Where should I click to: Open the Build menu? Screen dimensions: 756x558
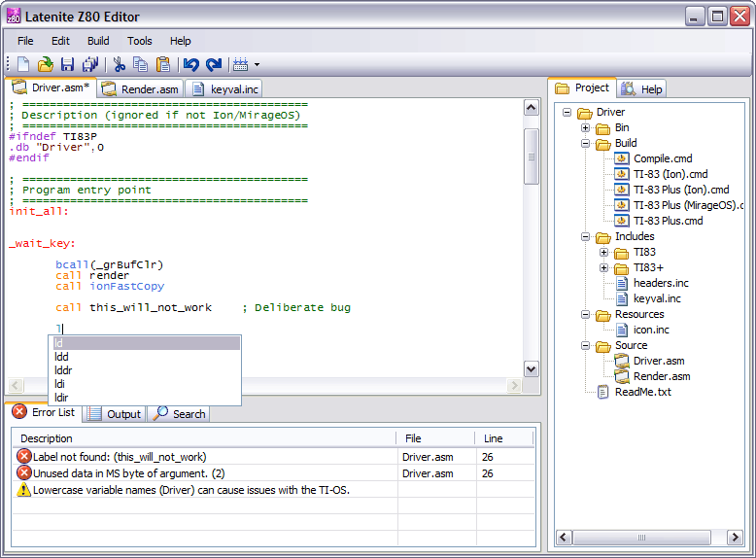pos(98,41)
